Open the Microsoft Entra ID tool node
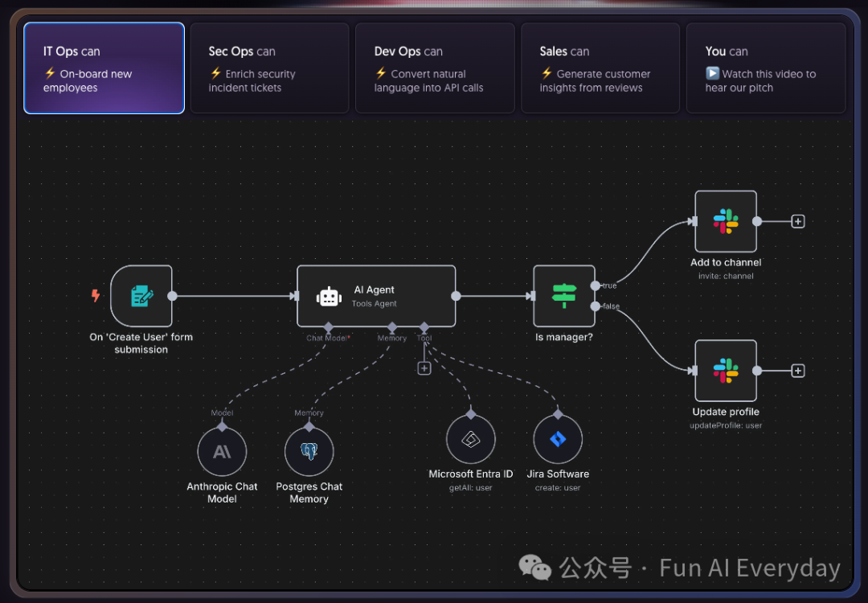 470,439
